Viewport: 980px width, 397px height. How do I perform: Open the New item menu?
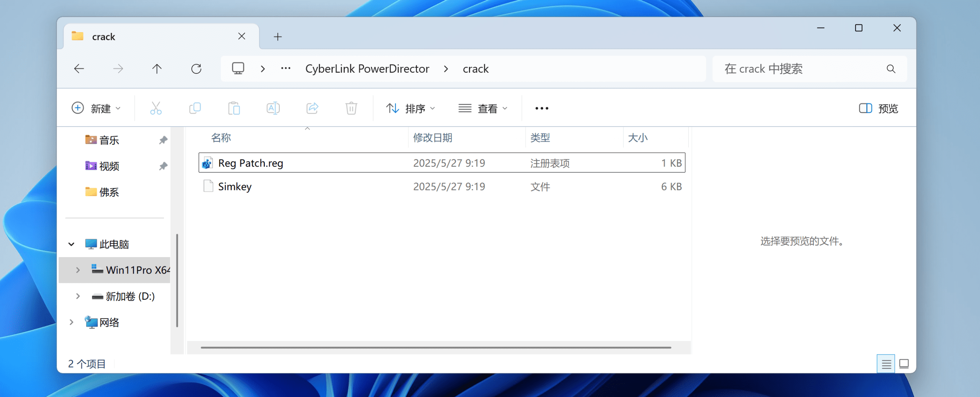tap(96, 109)
